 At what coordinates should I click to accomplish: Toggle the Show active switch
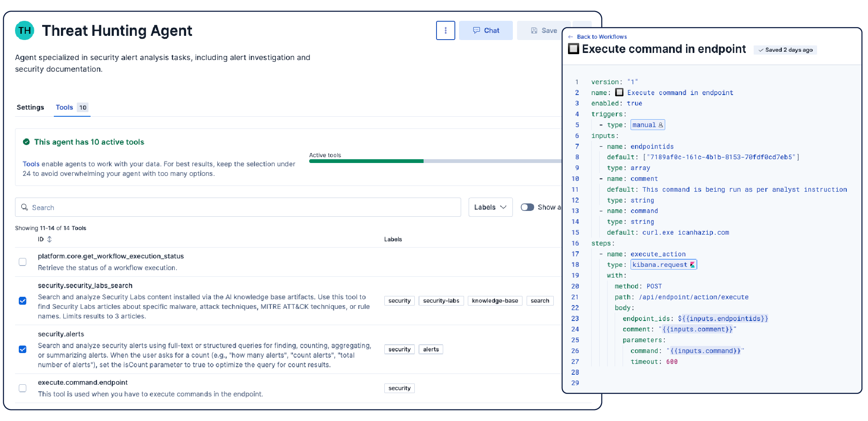click(527, 207)
